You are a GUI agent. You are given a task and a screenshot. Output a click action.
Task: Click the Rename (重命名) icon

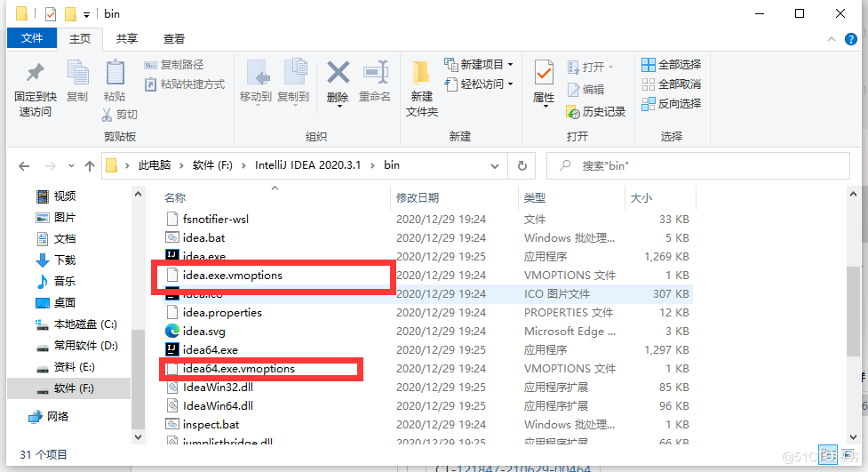coord(375,73)
